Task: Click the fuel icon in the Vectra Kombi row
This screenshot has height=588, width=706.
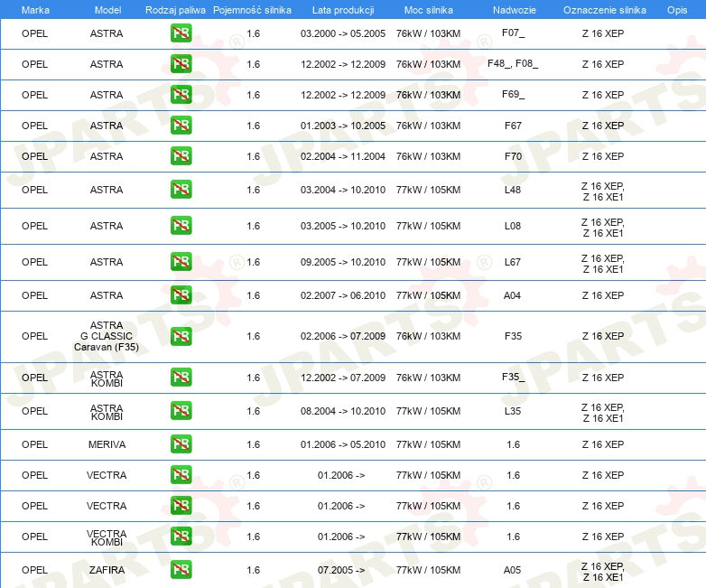Action: (181, 537)
